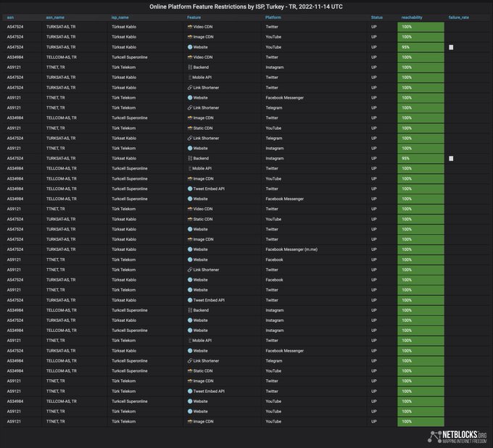Click Static CDN icon in Turkcell Superonline YouTube row
This screenshot has width=493, height=448.
(190, 371)
